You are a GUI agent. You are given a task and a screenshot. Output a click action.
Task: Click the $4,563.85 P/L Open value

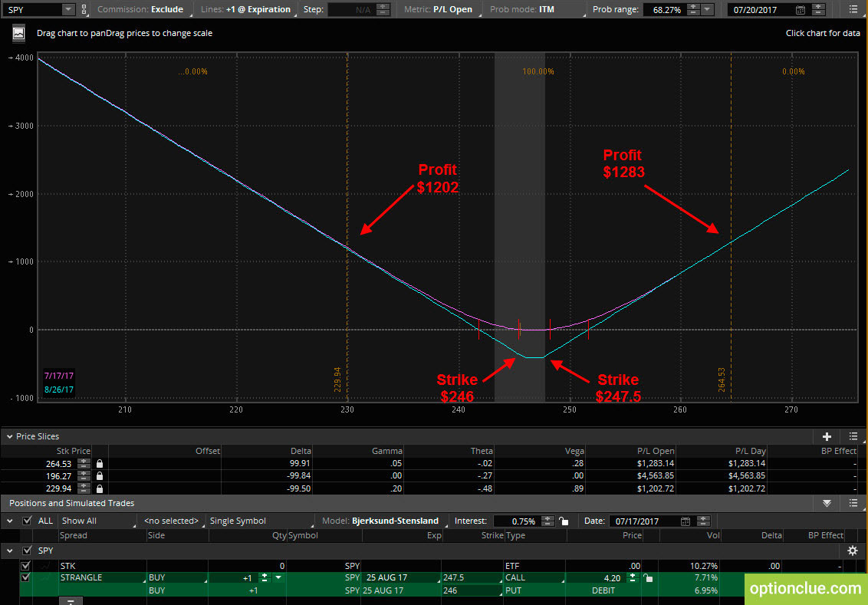(656, 476)
